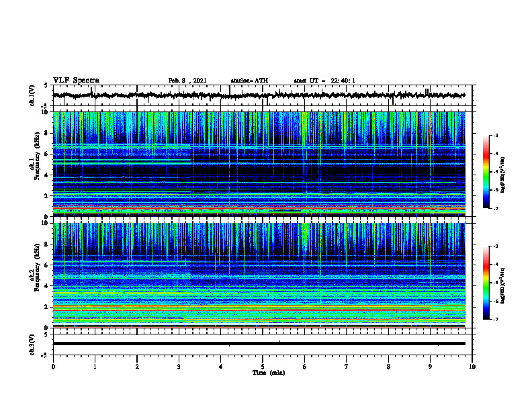This screenshot has height=411, width=532.
Task: Click time axis tick label "9"
Action: (430, 367)
